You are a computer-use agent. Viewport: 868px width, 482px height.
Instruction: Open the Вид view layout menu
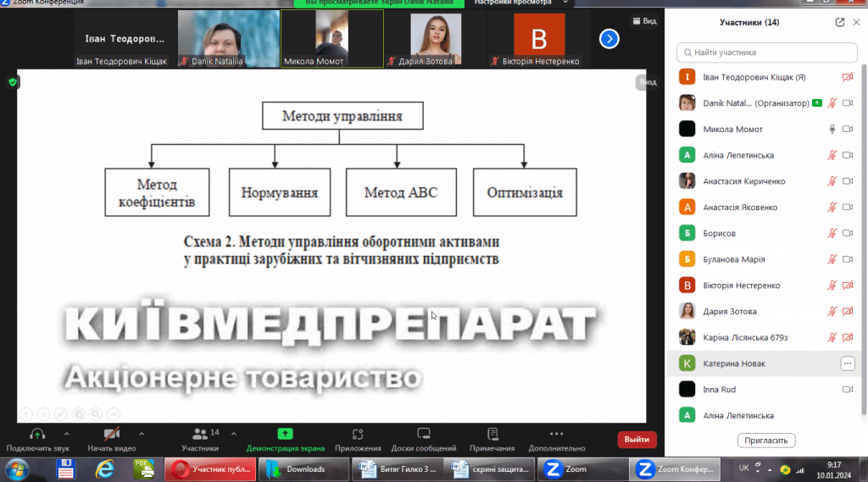(x=644, y=21)
